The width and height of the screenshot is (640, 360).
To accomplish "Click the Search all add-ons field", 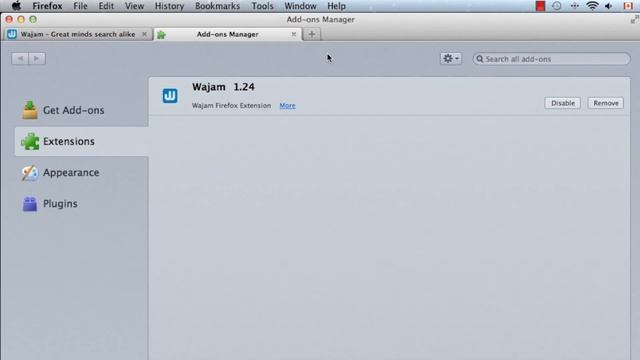I will pyautogui.click(x=551, y=59).
